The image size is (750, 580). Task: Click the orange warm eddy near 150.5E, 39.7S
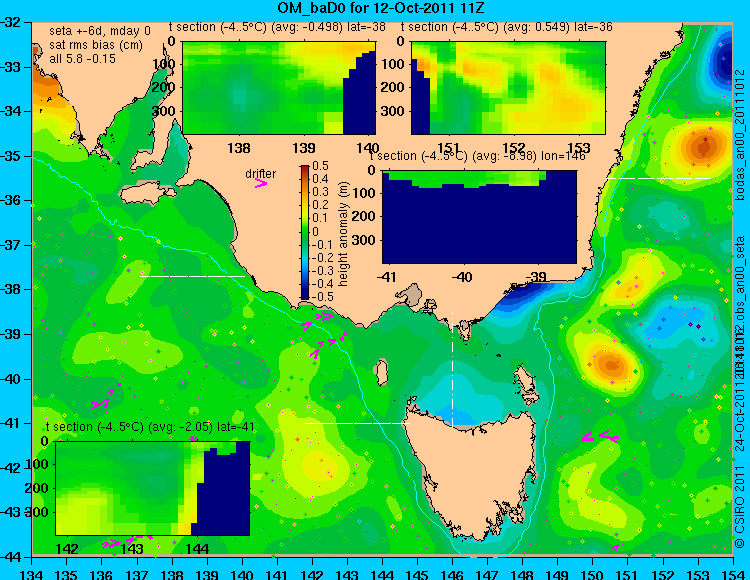click(x=611, y=365)
